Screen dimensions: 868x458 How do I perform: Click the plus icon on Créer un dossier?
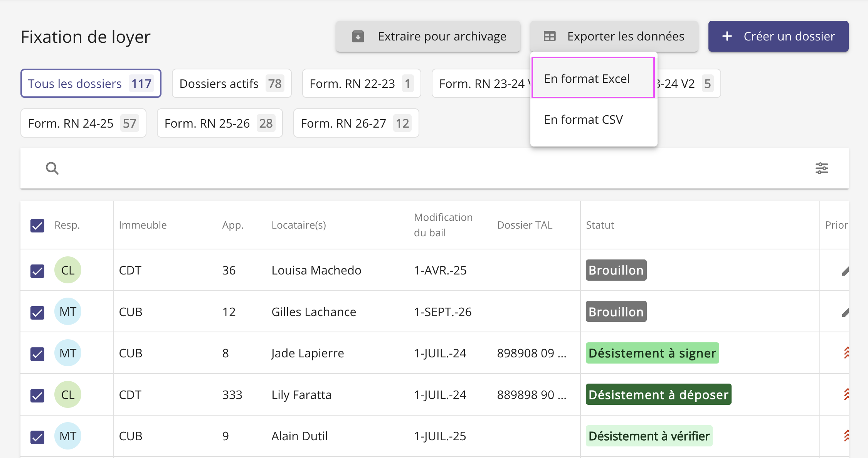click(727, 36)
